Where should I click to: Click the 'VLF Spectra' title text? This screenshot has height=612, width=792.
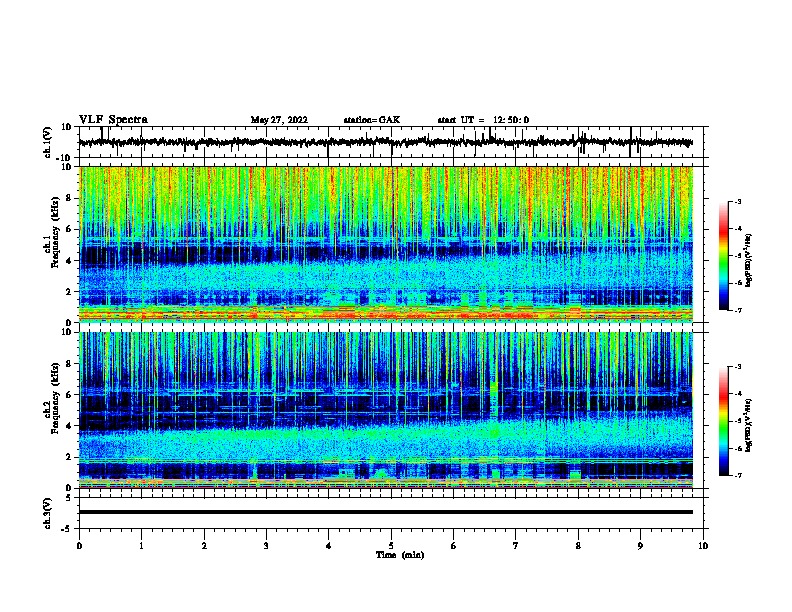point(113,120)
